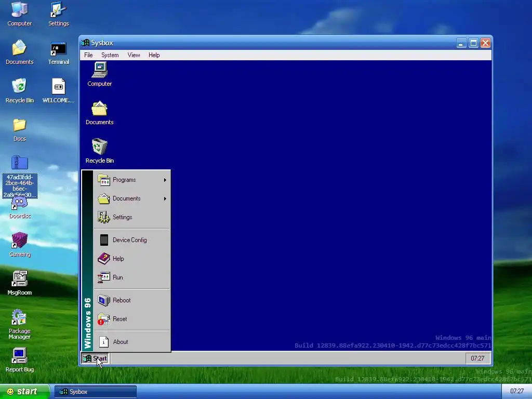Launch the Doordisc shortcut icon

[x=19, y=207]
